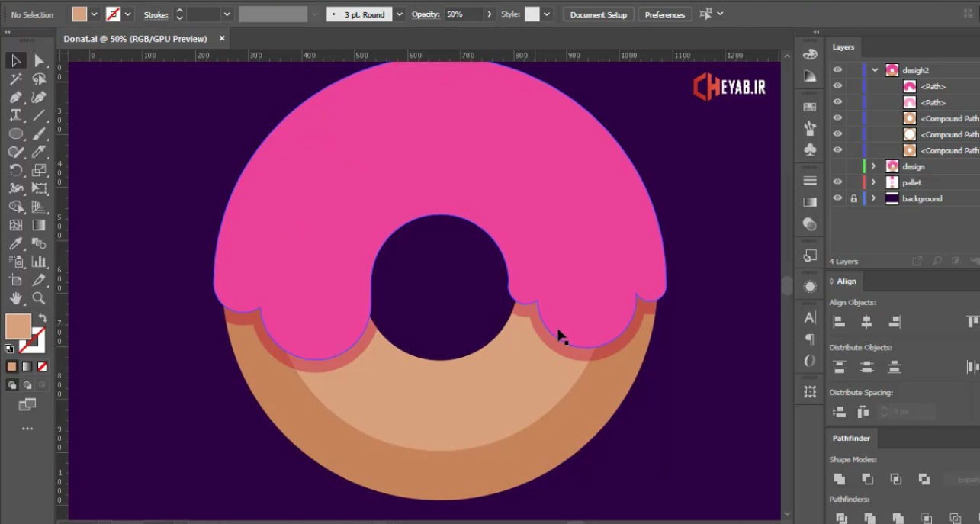Click the Fill color box in toolbox
980x524 pixels.
pos(18,326)
